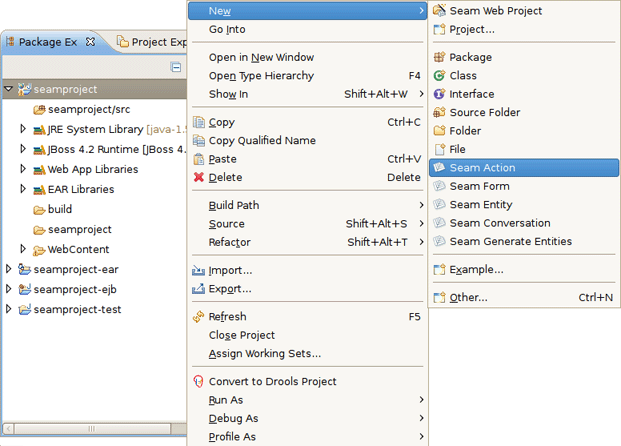Select Seam Action from New submenu
The height and width of the screenshot is (446, 621).
coord(482,168)
